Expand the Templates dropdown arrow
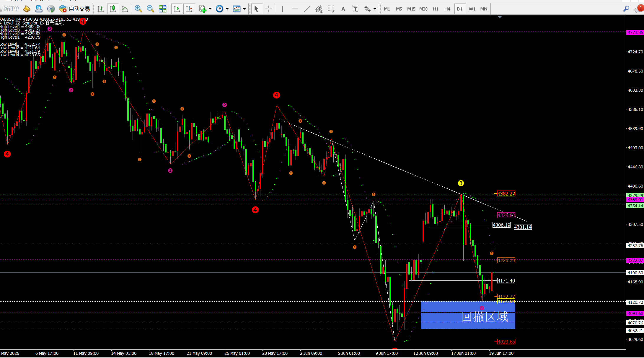 tap(244, 9)
